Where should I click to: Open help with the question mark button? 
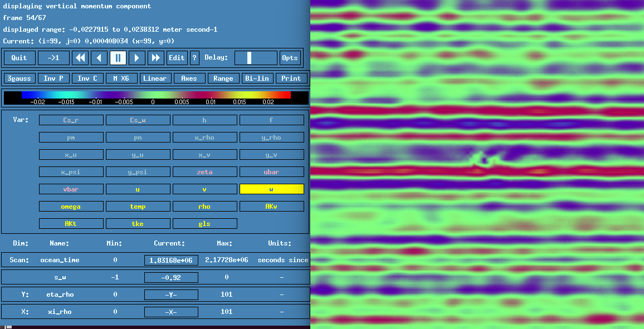coord(194,58)
